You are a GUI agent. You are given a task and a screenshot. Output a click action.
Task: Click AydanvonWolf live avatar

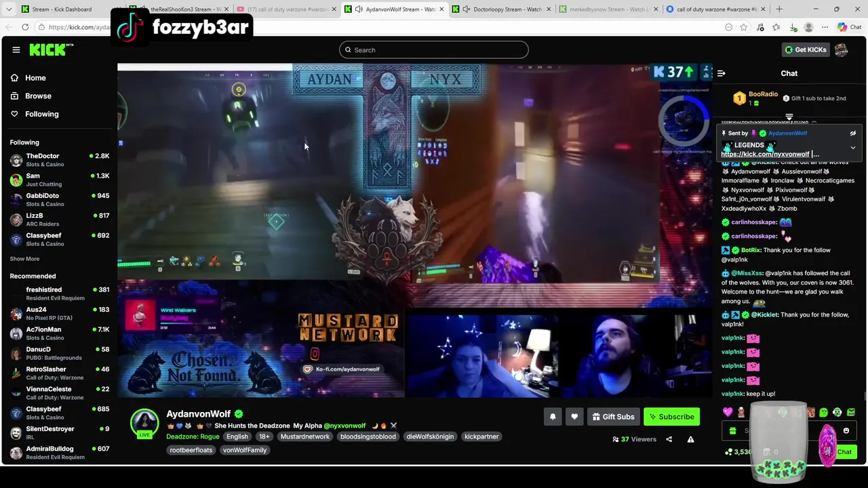[144, 423]
